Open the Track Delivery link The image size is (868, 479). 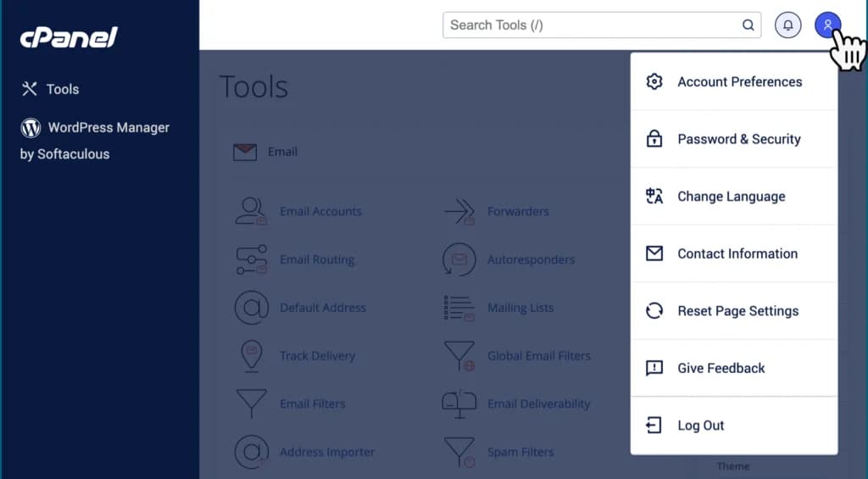point(317,355)
